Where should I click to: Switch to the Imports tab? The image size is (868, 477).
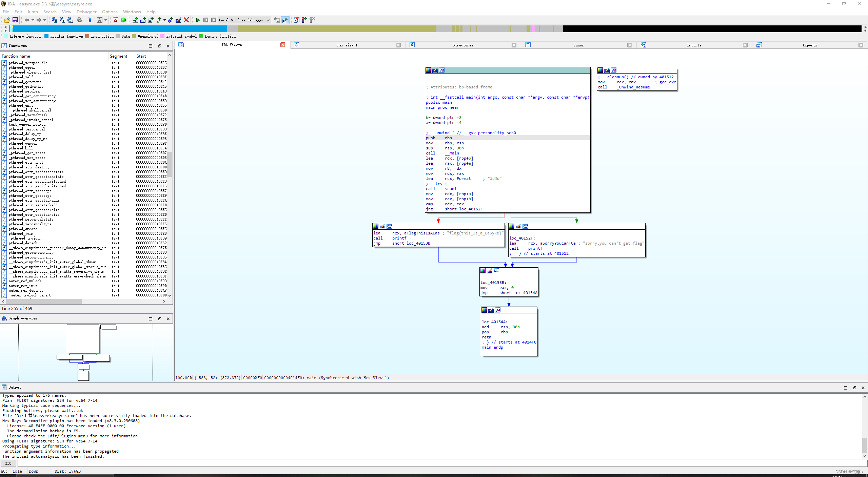(x=694, y=45)
